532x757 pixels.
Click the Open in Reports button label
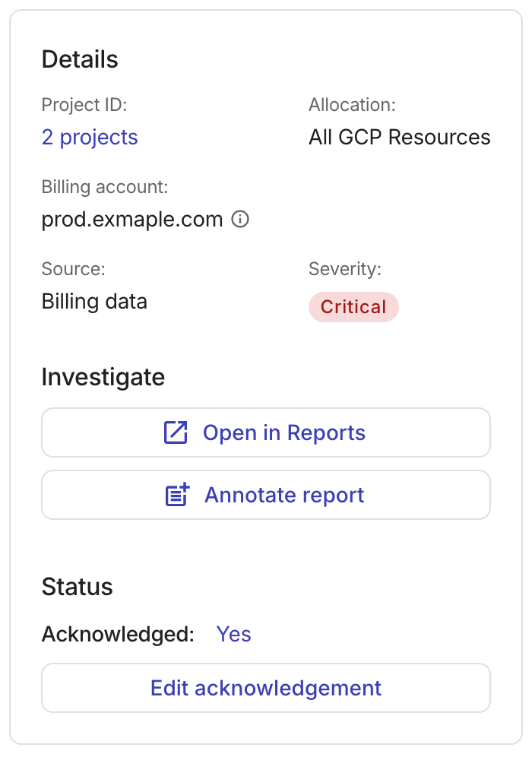click(x=284, y=432)
